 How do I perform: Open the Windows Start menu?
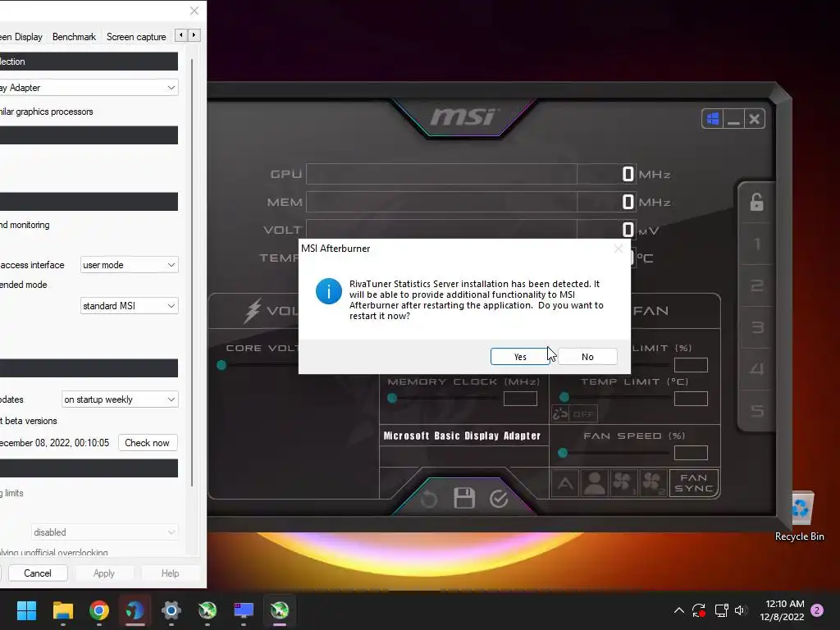tap(26, 610)
